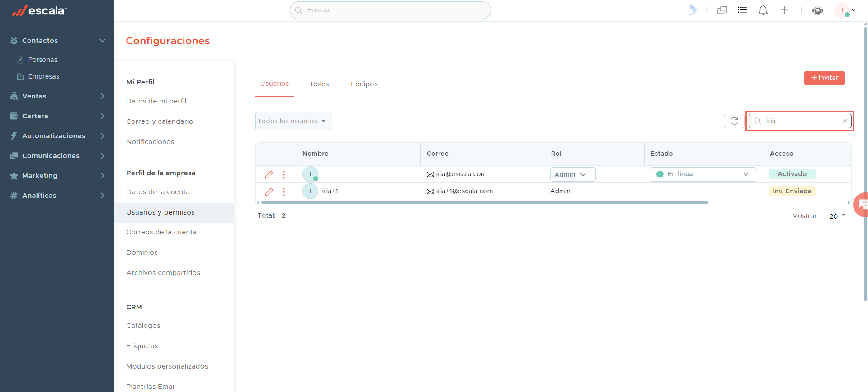
Task: Change the Mostrar 20 rows dropdown
Action: tap(838, 216)
